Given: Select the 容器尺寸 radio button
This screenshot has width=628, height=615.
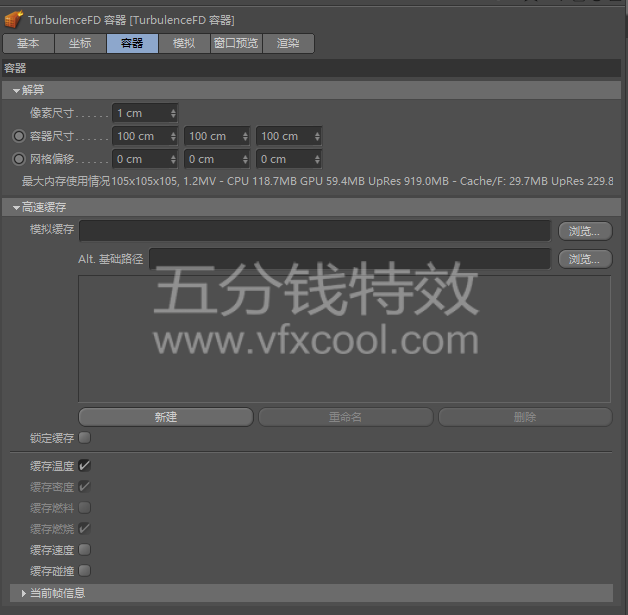Looking at the screenshot, I should click(19, 136).
